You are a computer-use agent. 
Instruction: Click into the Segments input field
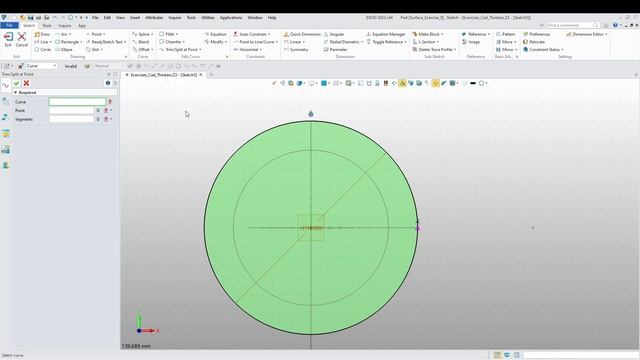71,119
